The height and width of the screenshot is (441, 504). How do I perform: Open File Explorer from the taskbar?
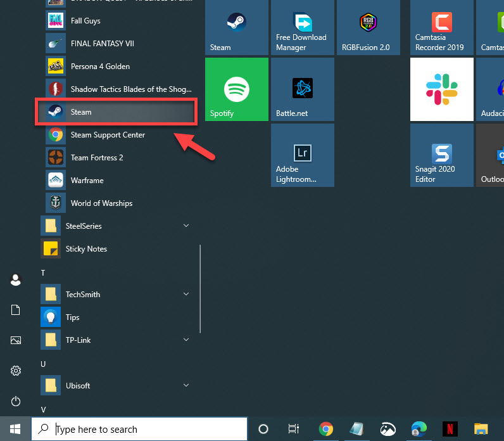point(481,429)
